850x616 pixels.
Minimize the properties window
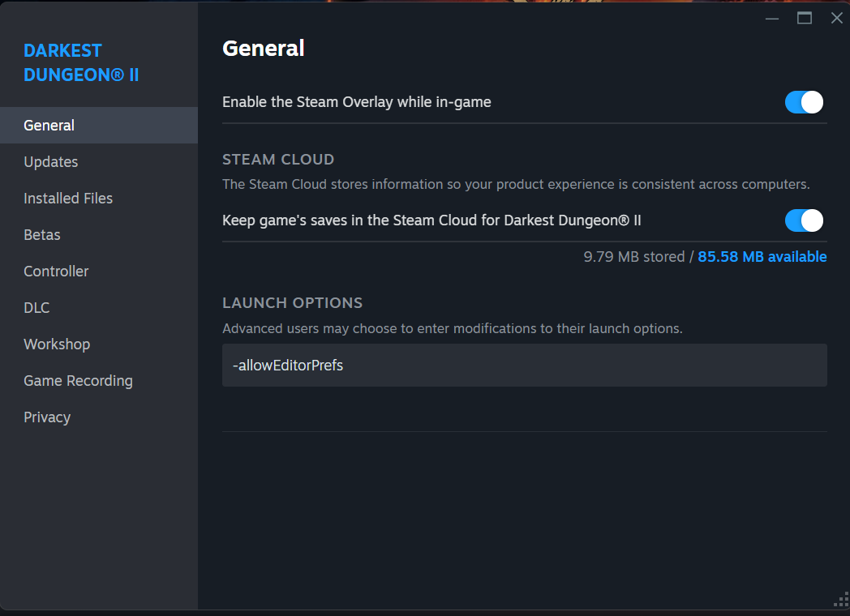pos(772,18)
